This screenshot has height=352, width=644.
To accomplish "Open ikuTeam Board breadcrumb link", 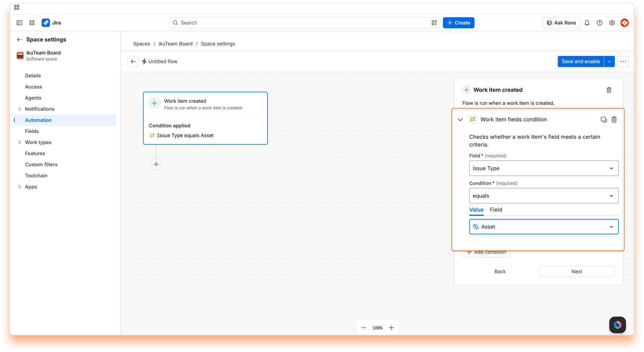I will 175,44.
